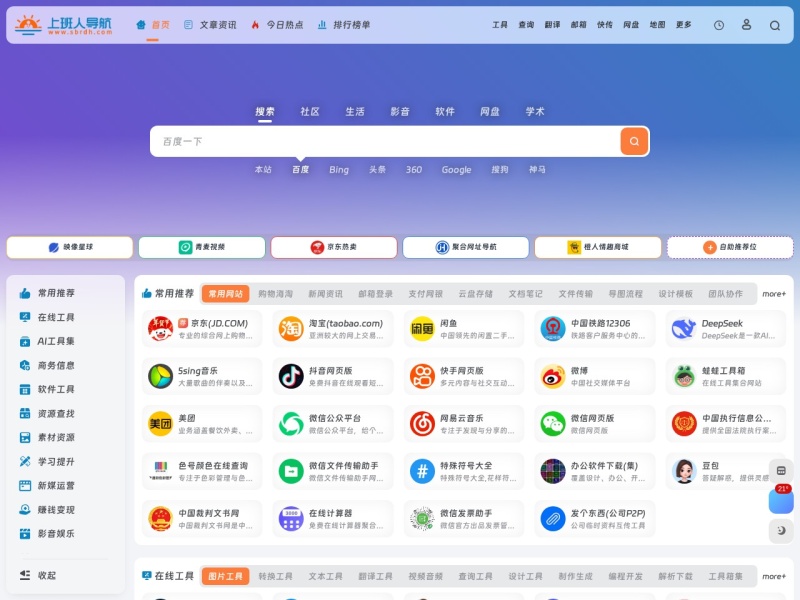The height and width of the screenshot is (600, 800).
Task: Click the floating layout panel button
Action: click(x=781, y=470)
